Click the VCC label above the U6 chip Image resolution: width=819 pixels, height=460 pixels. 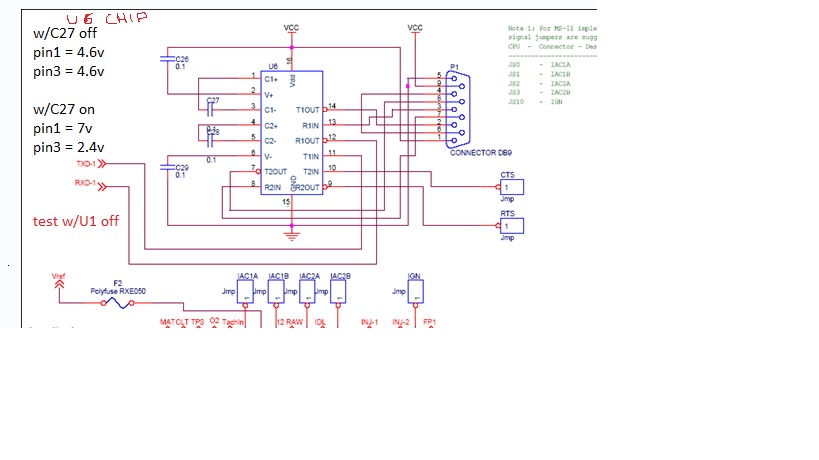[291, 28]
